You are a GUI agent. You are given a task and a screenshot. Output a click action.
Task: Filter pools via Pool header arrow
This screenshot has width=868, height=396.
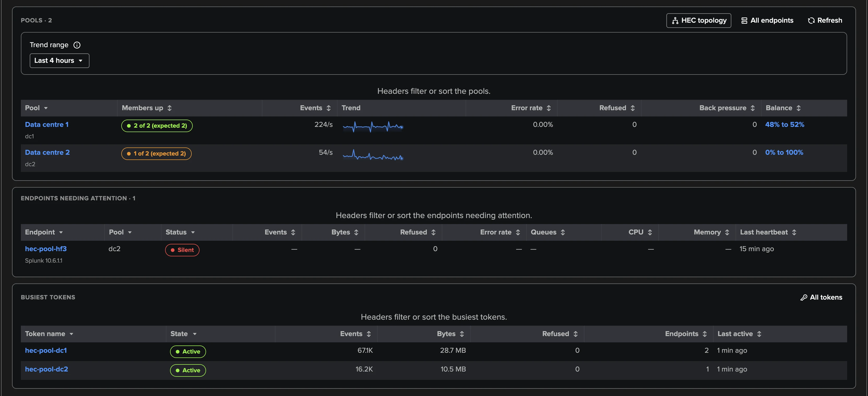46,108
